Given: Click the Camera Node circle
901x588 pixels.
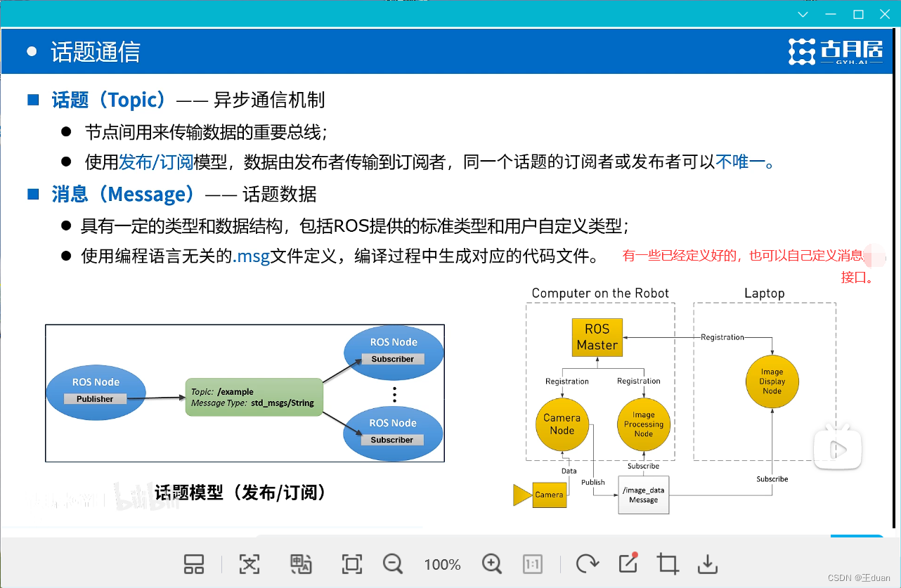Looking at the screenshot, I should tap(562, 424).
